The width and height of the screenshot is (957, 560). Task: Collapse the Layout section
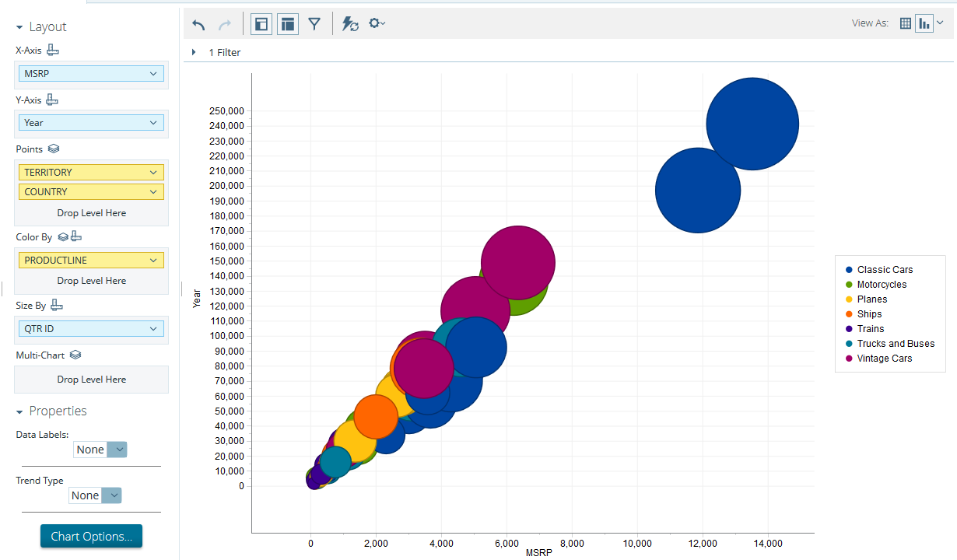coord(19,27)
